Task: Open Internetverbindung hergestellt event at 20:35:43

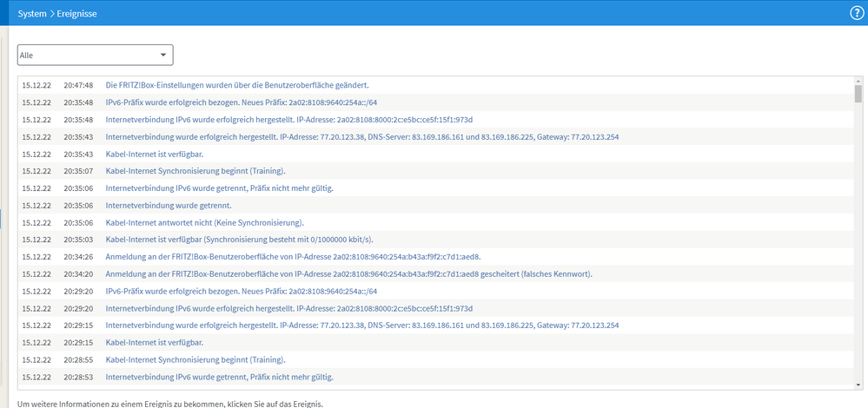Action: point(362,137)
